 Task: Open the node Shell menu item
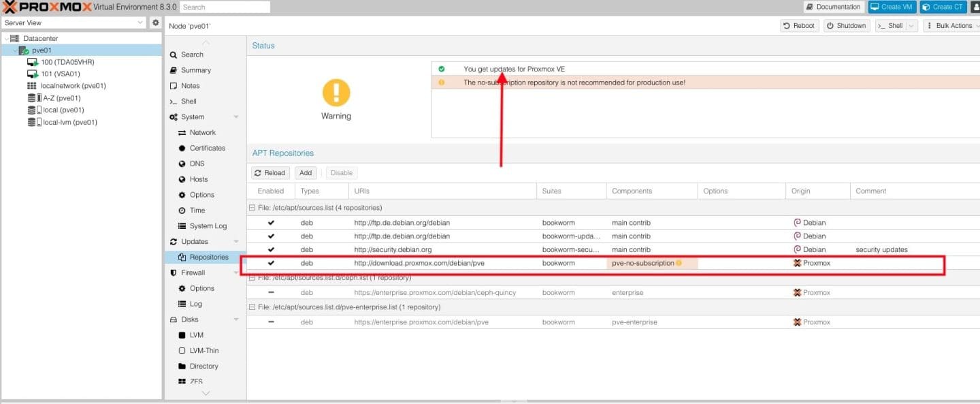[189, 102]
